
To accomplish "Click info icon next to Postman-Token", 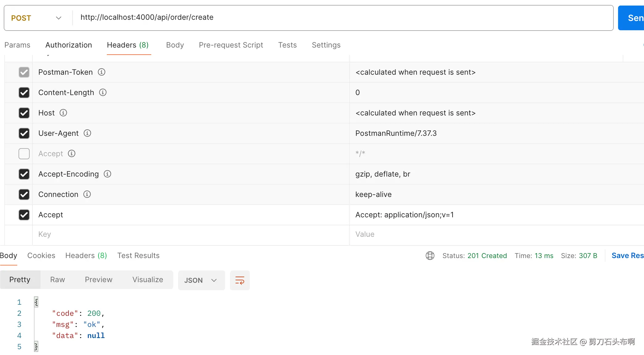I will (102, 72).
